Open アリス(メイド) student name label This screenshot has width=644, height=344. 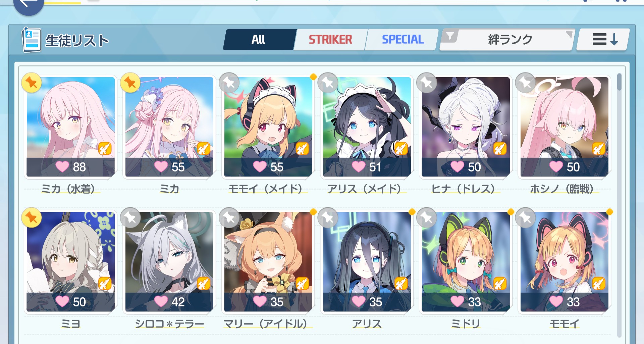364,189
